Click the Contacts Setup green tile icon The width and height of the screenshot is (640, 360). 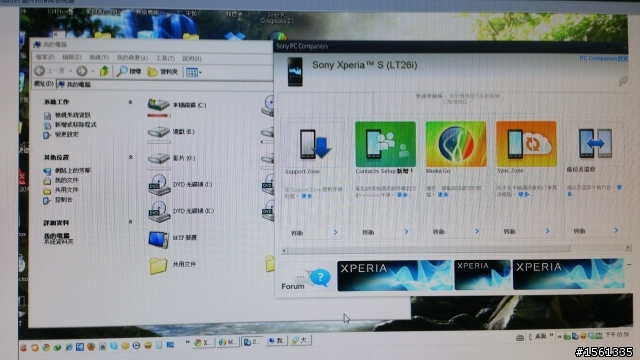click(x=385, y=144)
